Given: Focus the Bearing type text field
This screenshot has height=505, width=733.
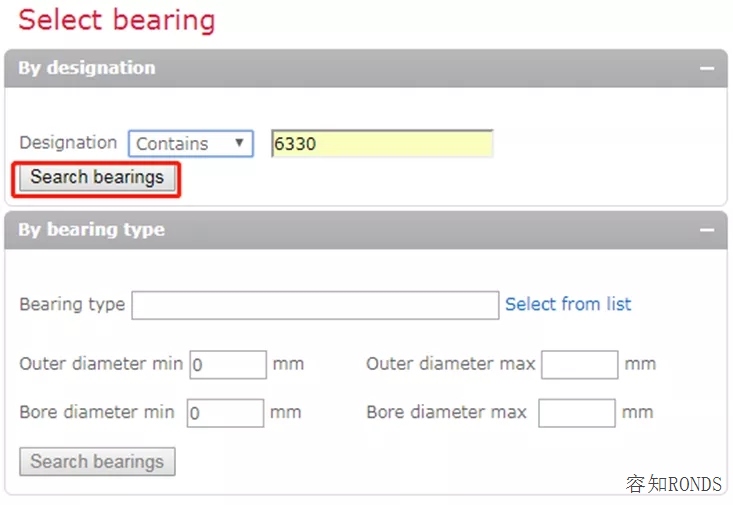Looking at the screenshot, I should click(315, 305).
